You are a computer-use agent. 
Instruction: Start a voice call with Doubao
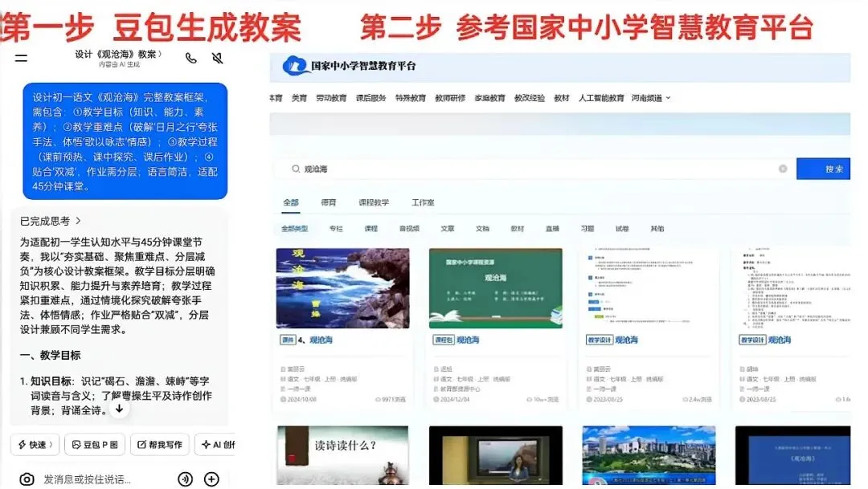point(191,58)
